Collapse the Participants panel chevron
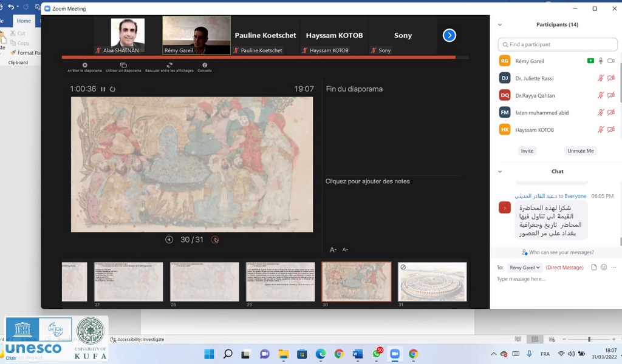The width and height of the screenshot is (622, 364). click(500, 25)
